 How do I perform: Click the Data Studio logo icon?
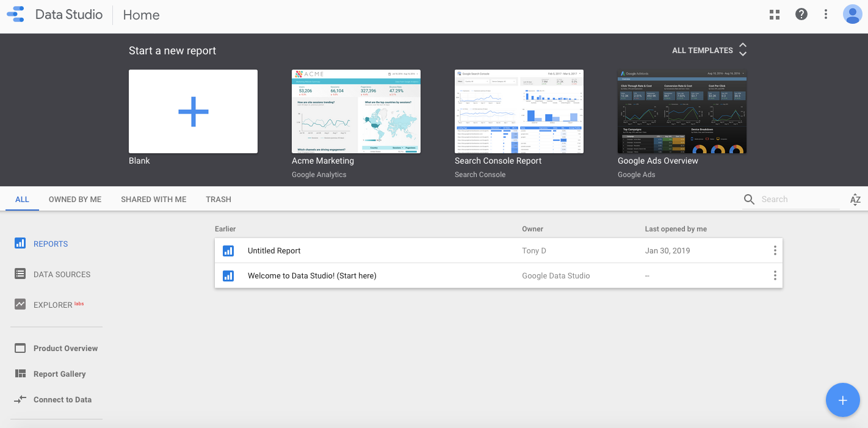pyautogui.click(x=16, y=15)
